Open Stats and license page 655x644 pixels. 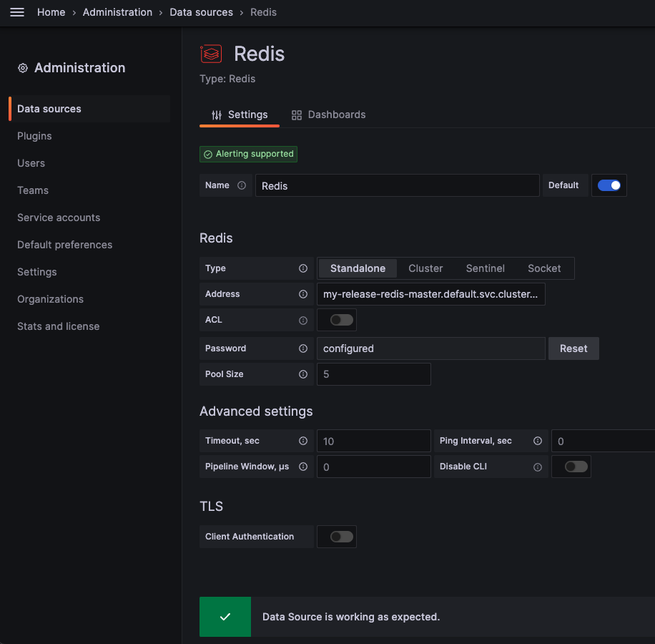[58, 326]
